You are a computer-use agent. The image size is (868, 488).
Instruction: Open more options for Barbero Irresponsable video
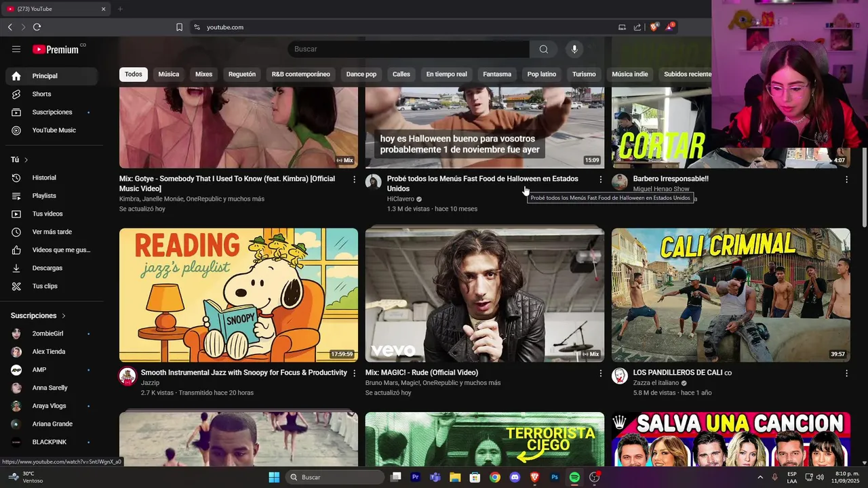click(x=846, y=179)
